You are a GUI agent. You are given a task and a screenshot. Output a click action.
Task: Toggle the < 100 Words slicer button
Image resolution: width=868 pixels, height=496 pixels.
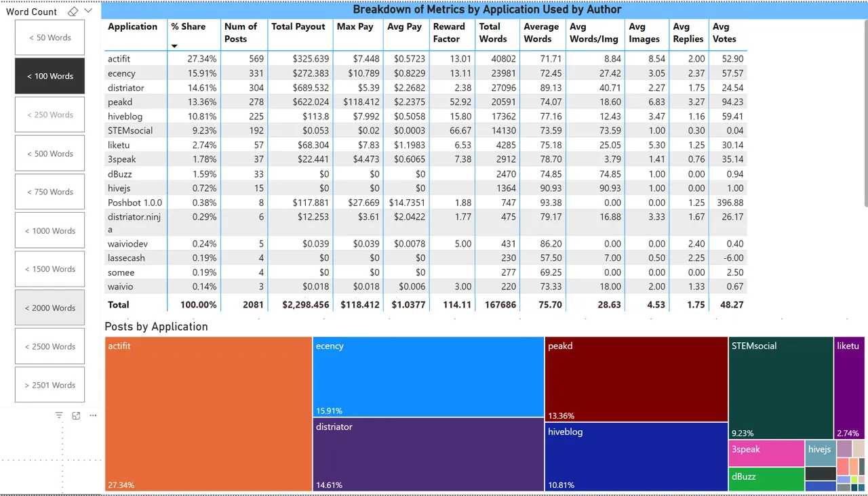point(50,76)
